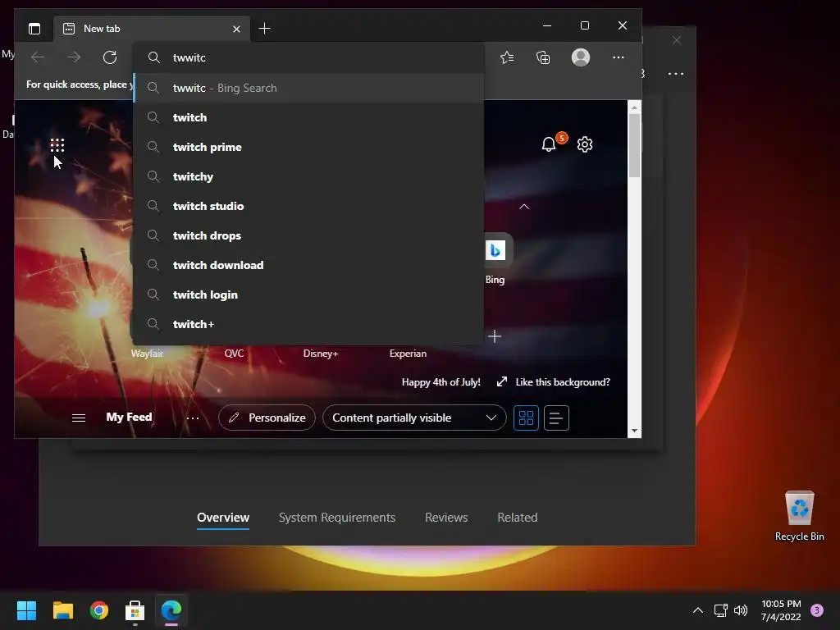Open File Explorer from the taskbar
The image size is (840, 630).
[x=62, y=610]
